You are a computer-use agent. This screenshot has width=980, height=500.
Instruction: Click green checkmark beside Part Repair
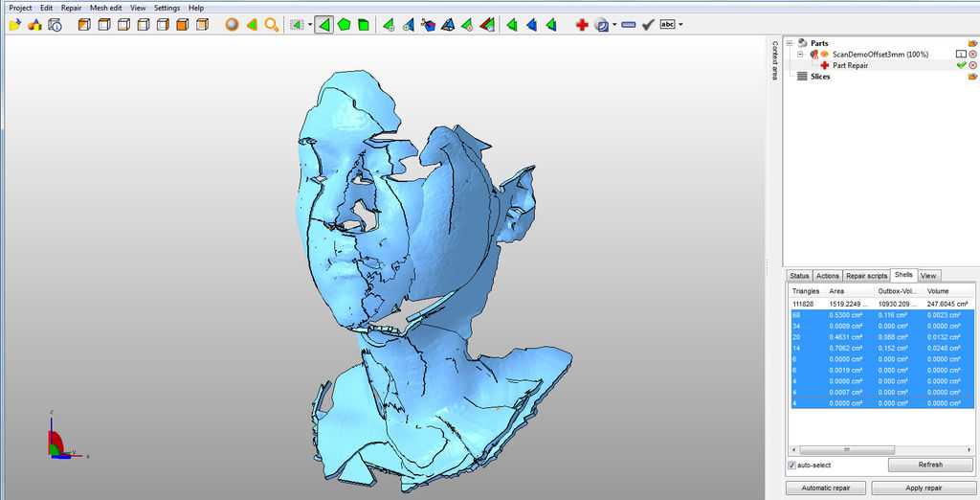pyautogui.click(x=961, y=65)
